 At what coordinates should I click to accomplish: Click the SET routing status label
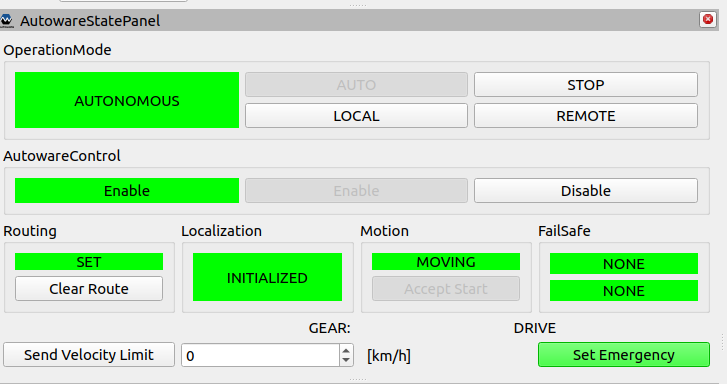pos(89,262)
